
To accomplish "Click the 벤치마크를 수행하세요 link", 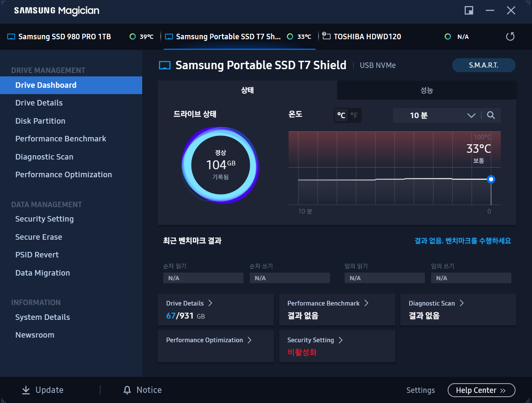I will click(478, 241).
